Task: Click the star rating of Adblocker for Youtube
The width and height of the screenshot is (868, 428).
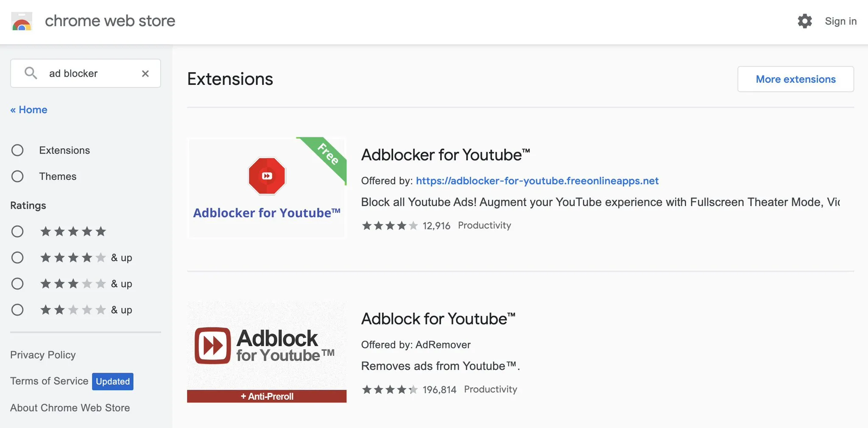Action: pos(390,226)
